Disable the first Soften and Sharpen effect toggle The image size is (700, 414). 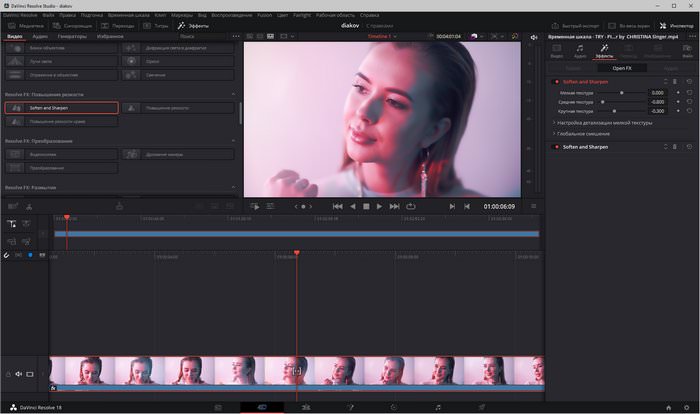tap(555, 81)
